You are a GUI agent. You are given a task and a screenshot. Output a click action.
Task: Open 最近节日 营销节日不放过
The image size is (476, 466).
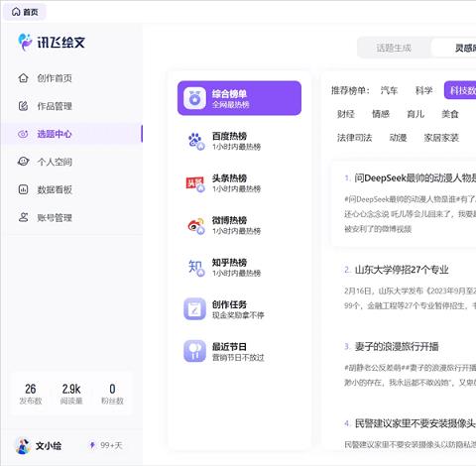(239, 351)
